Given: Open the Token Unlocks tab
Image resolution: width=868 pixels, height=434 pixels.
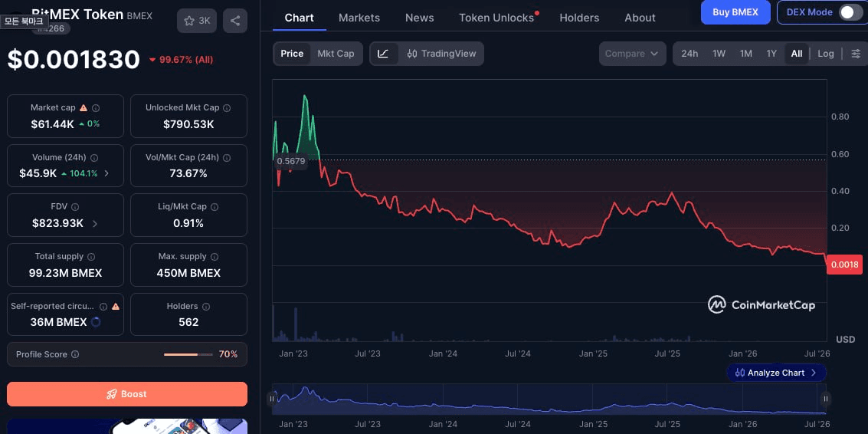Looking at the screenshot, I should tap(496, 18).
